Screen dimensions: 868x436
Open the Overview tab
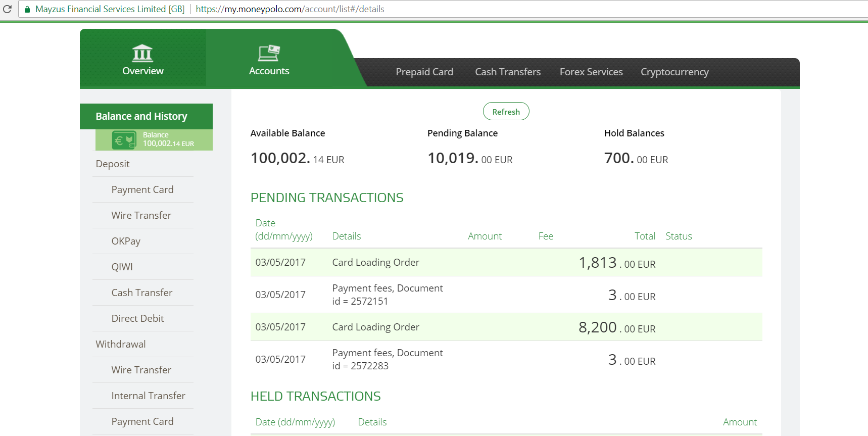143,58
